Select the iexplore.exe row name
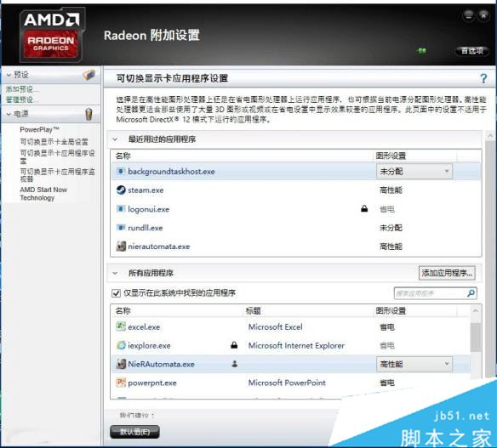This screenshot has height=448, width=497. pos(149,346)
